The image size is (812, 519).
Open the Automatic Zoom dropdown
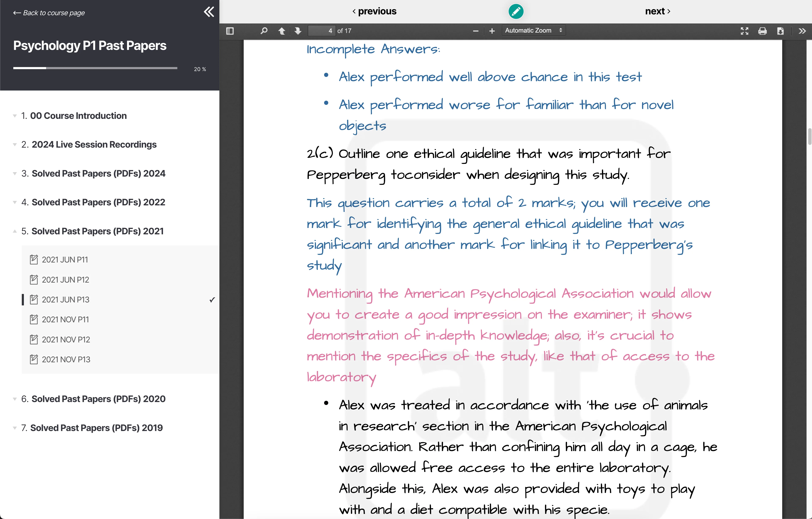tap(533, 30)
